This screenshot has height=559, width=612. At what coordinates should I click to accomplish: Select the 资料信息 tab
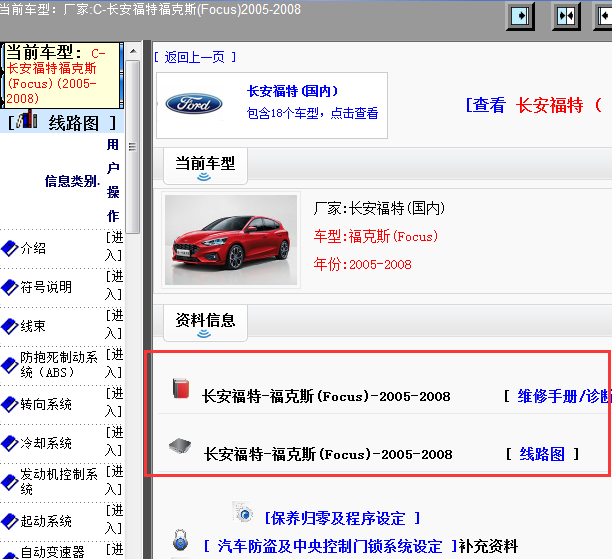(x=205, y=323)
